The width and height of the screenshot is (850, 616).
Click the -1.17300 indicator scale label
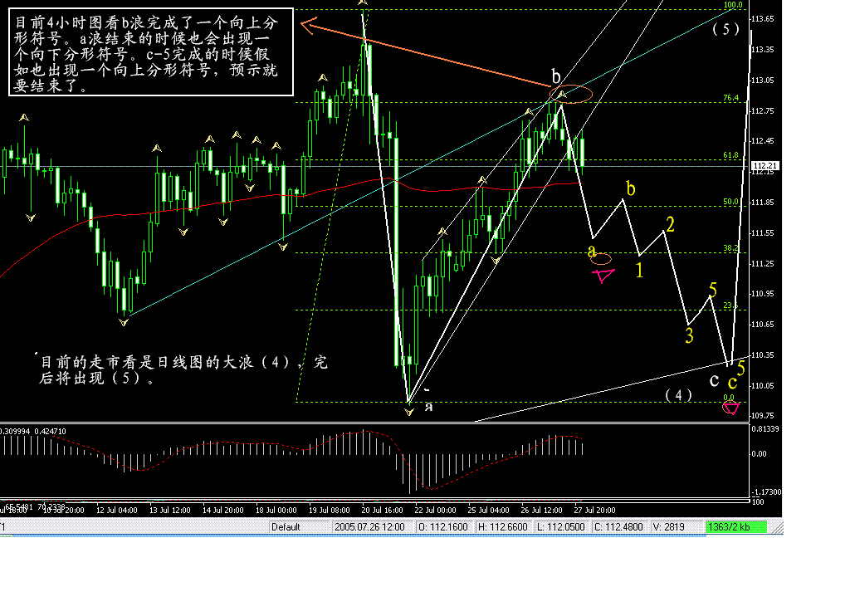pos(766,491)
